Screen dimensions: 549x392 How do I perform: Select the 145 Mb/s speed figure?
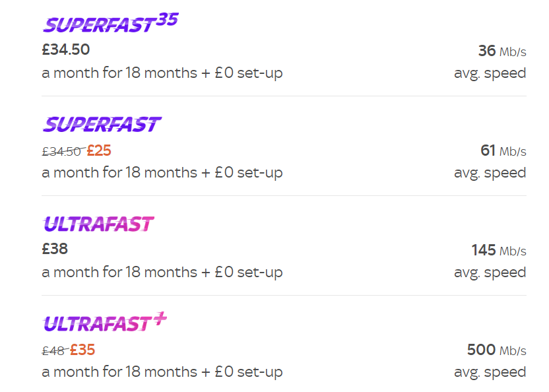pyautogui.click(x=499, y=251)
